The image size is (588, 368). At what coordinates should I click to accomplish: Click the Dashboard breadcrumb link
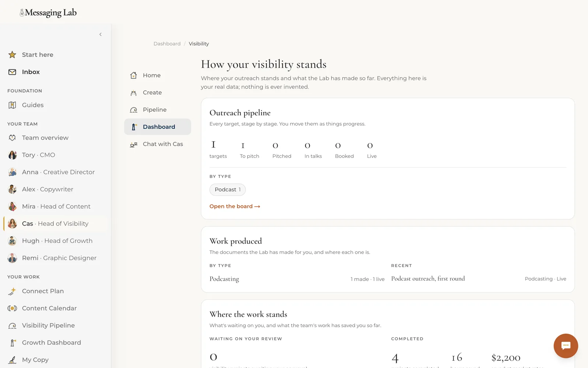click(x=167, y=44)
